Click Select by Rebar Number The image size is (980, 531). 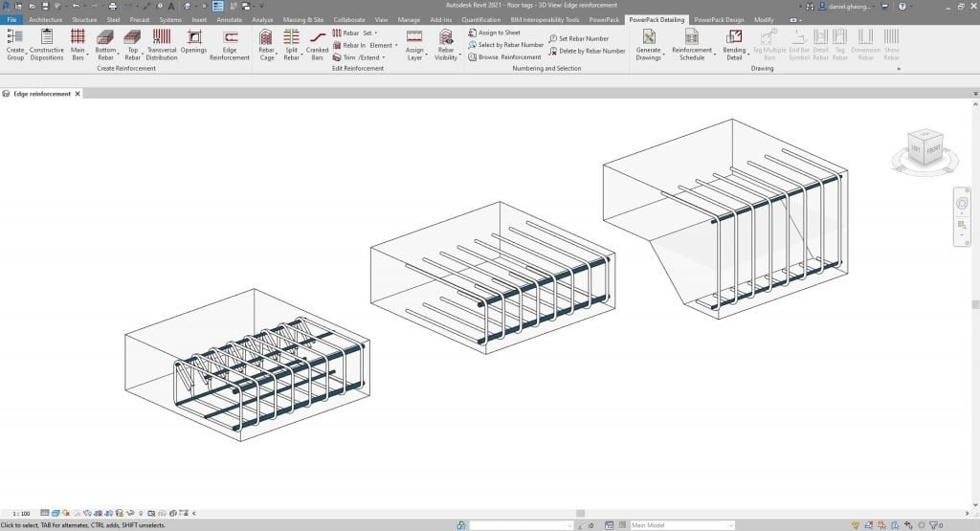point(505,45)
